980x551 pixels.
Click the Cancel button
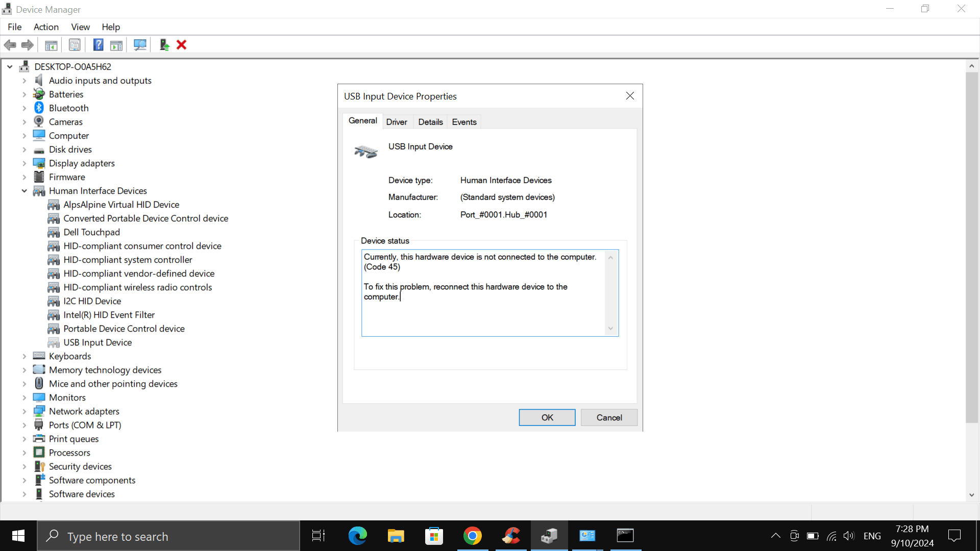[609, 417]
